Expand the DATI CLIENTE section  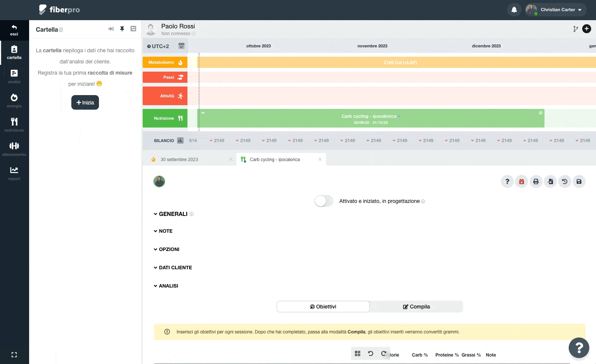[173, 268]
